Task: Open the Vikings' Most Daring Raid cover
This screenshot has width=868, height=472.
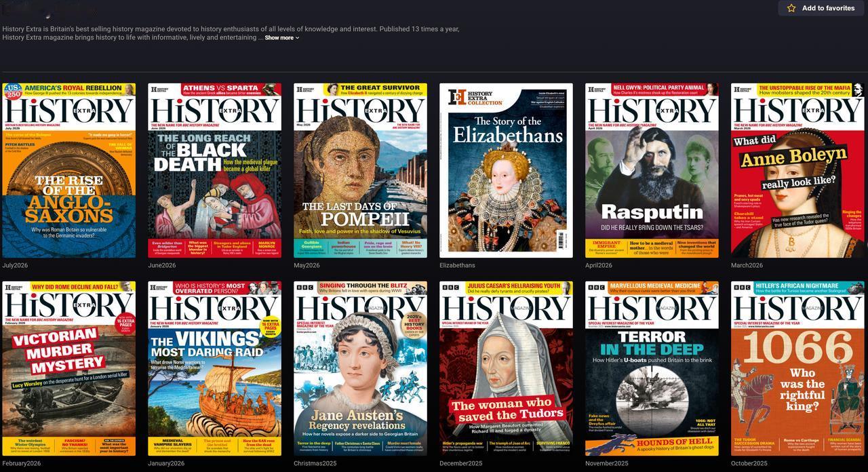Action: point(214,368)
